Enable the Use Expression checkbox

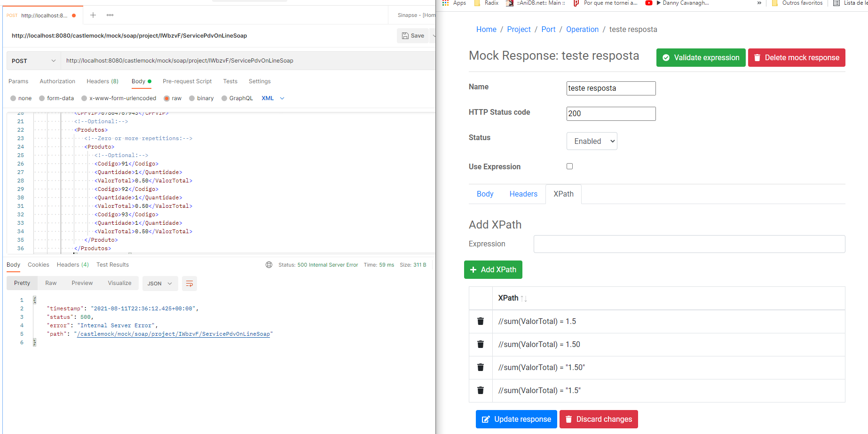pos(569,166)
